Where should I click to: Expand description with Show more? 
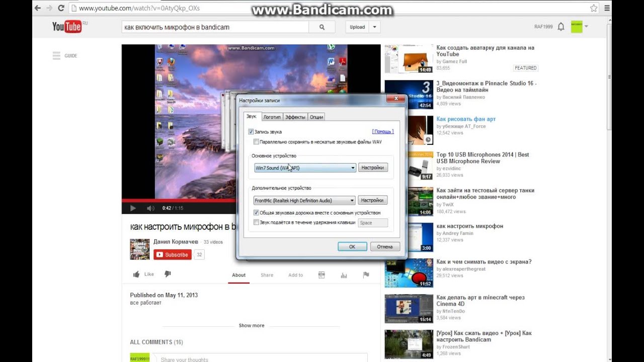[252, 325]
